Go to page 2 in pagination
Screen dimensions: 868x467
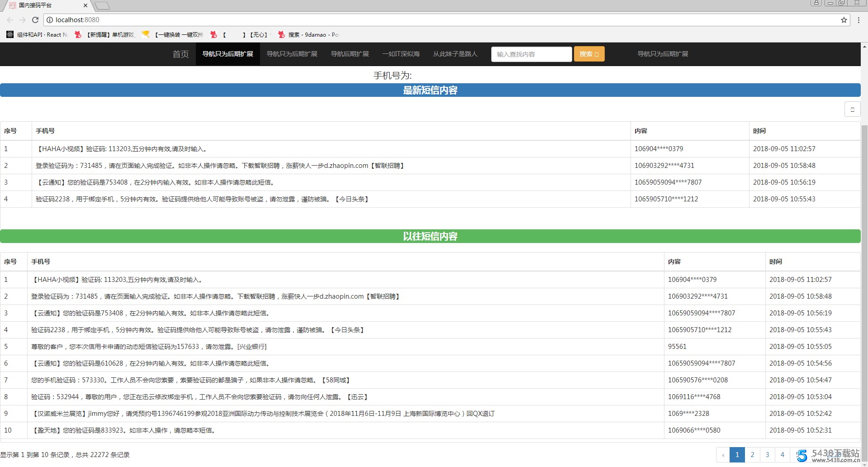[752, 455]
